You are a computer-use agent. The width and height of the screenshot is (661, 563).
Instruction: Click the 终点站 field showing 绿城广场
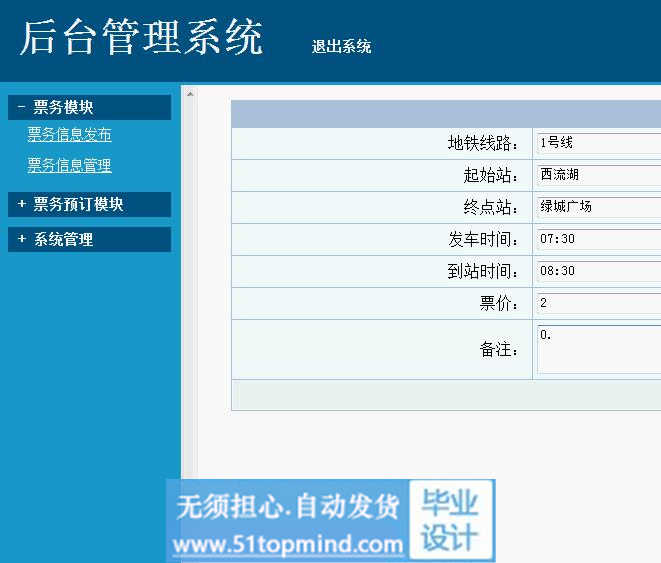599,206
